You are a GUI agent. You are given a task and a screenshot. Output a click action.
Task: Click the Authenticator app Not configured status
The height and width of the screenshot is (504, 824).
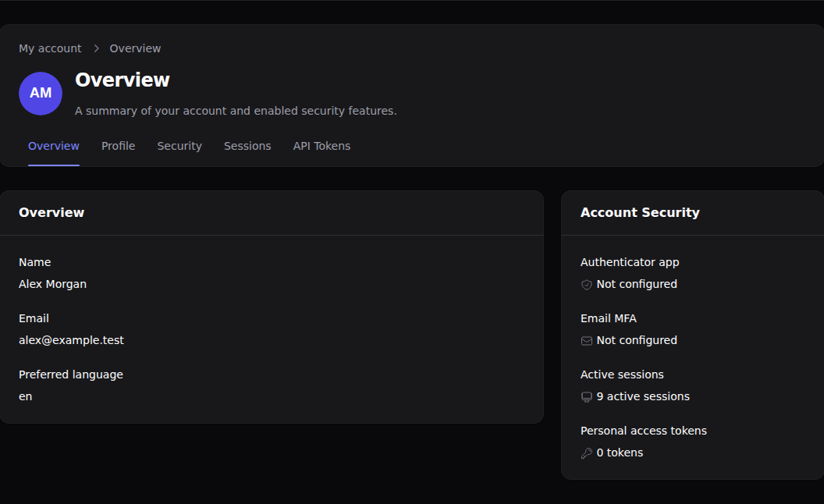coord(637,284)
